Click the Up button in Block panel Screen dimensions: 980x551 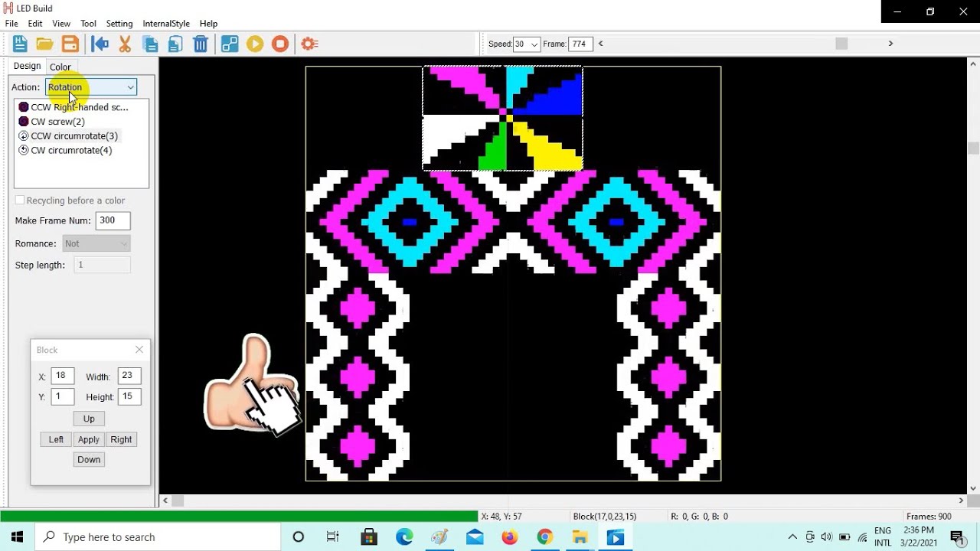89,419
